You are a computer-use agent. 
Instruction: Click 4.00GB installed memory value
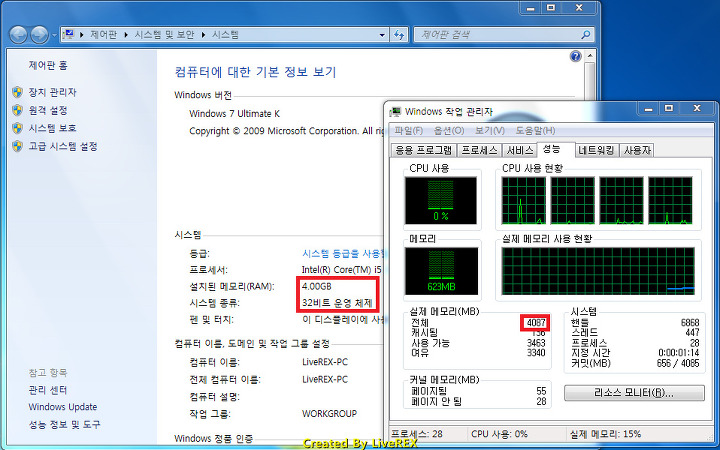[317, 286]
